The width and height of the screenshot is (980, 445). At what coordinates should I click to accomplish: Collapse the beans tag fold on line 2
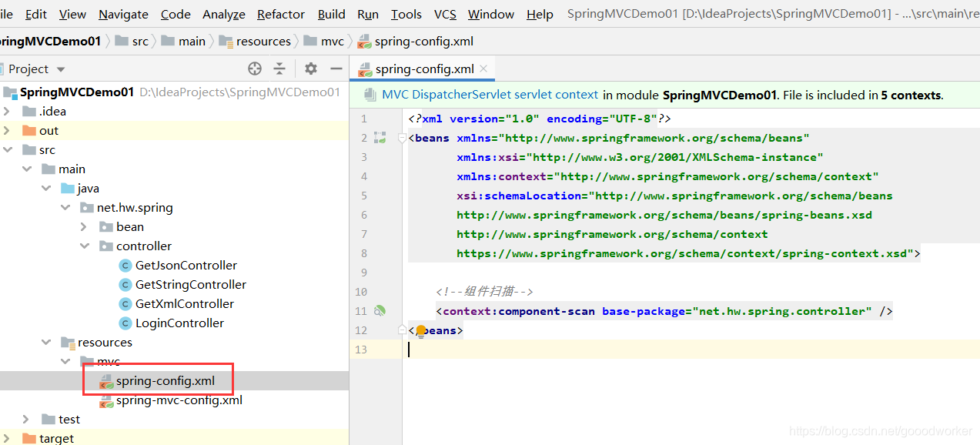coord(402,138)
